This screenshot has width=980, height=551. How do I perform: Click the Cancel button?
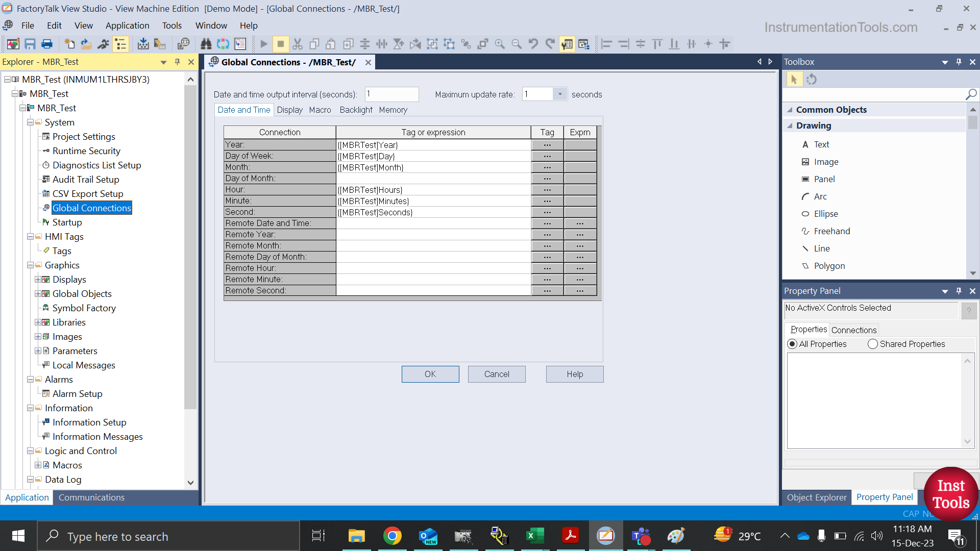(497, 374)
